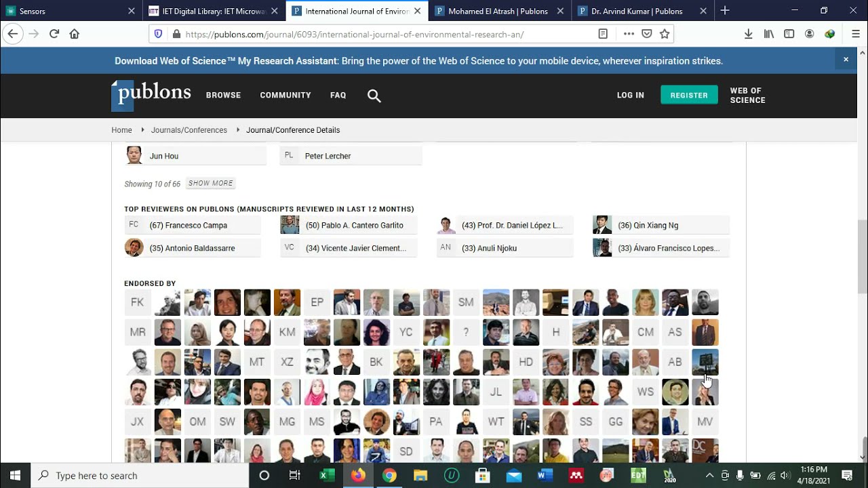Open reviewer Pablo A. Cantero Garlito
Image resolution: width=868 pixels, height=488 pixels.
click(349, 225)
